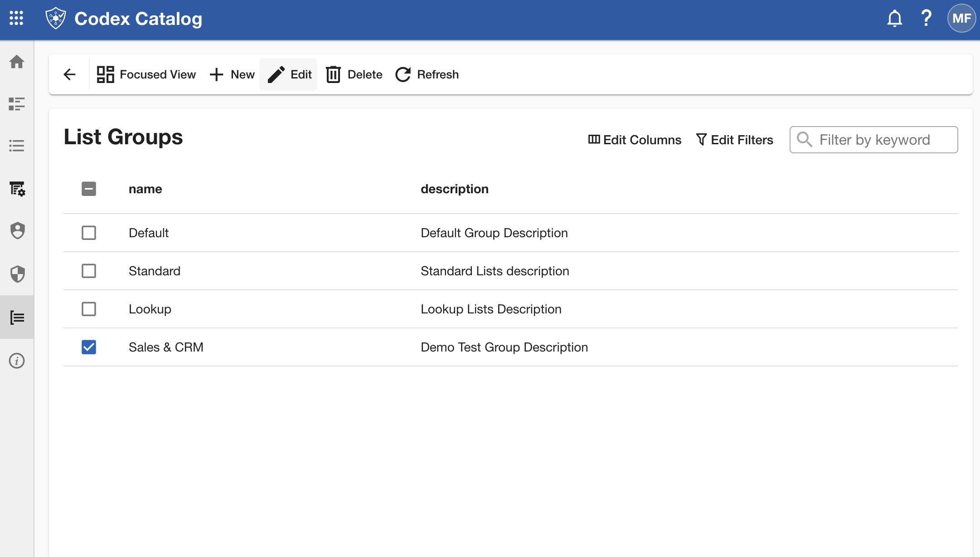The height and width of the screenshot is (557, 980).
Task: Sort by the description column header
Action: [455, 189]
